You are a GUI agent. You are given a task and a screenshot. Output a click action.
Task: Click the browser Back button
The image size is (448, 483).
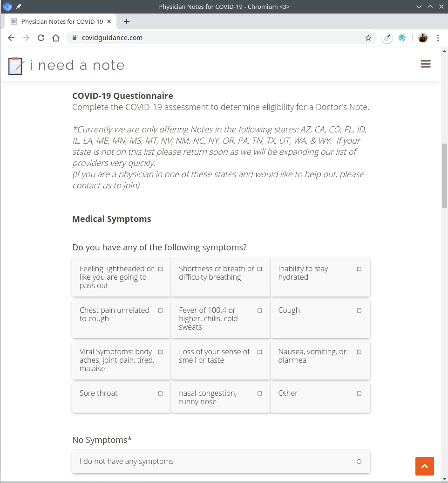(x=11, y=38)
